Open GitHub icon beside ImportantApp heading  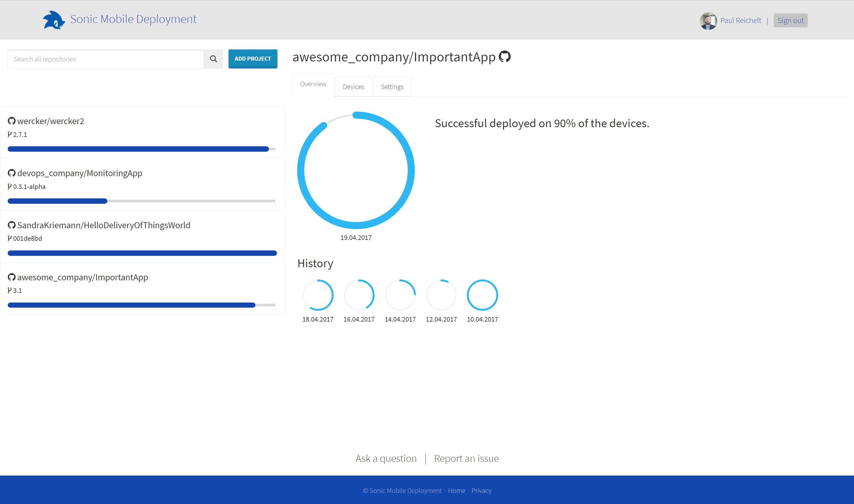504,57
